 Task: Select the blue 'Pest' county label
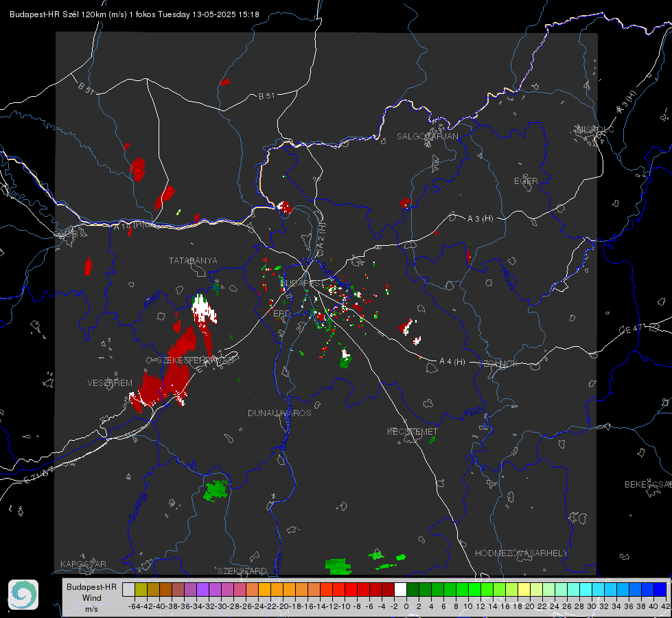coord(472,413)
